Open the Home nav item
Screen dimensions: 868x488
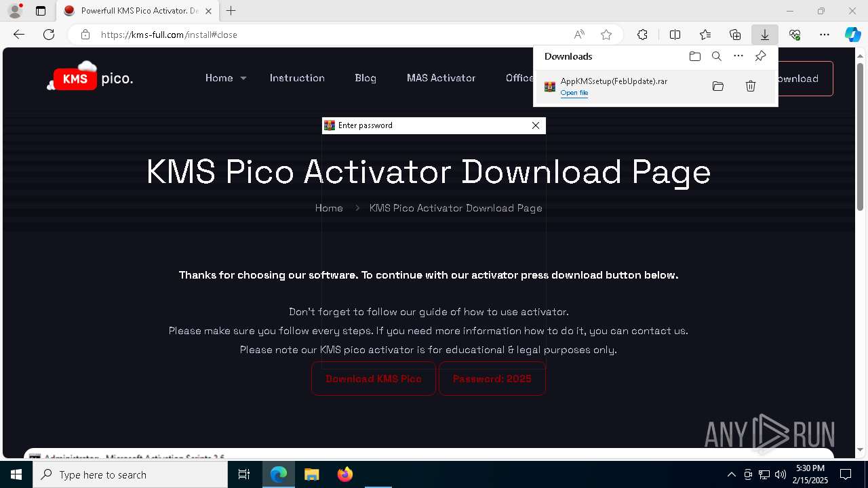click(219, 78)
